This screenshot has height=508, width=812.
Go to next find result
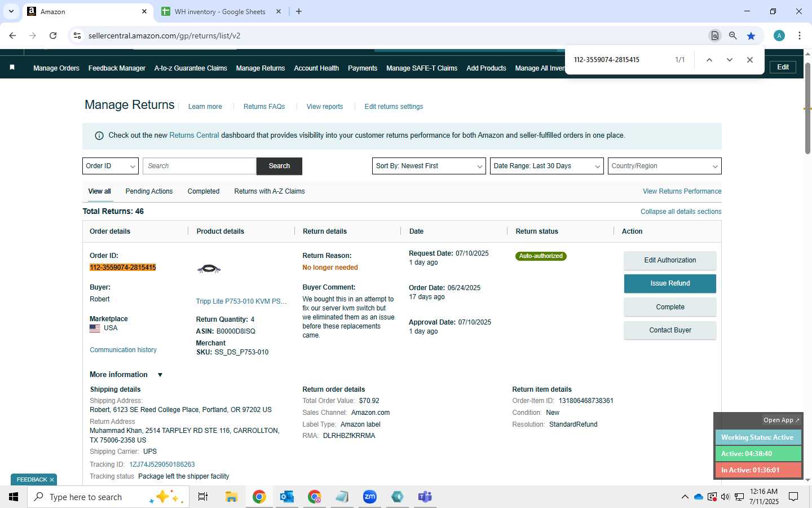730,60
